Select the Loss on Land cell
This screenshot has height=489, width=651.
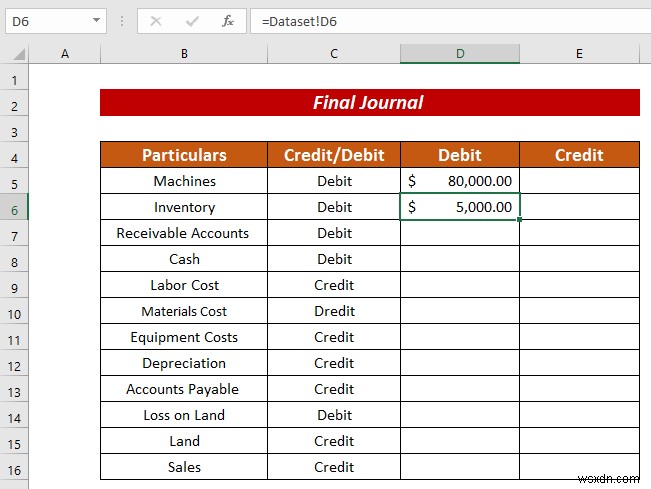click(184, 415)
